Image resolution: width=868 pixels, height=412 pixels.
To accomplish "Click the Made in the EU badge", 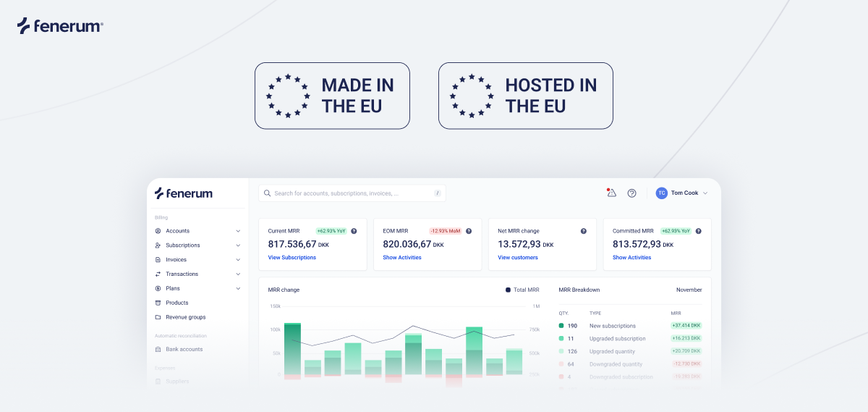I will coord(332,96).
